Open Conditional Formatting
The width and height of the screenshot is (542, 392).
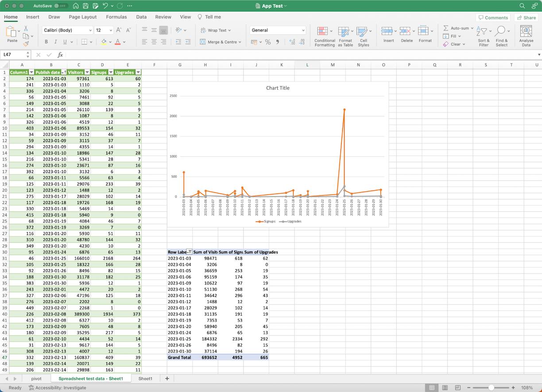pyautogui.click(x=325, y=35)
